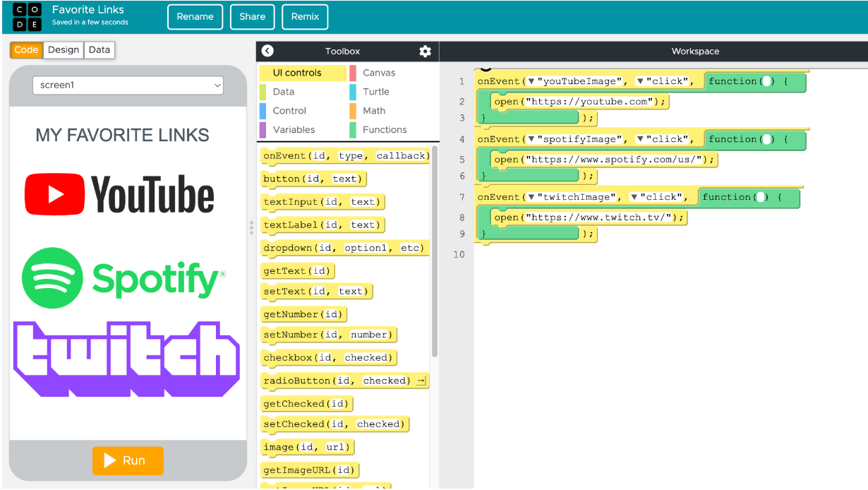Pick the button(id, text) toolbox block
868x490 pixels.
pyautogui.click(x=313, y=179)
